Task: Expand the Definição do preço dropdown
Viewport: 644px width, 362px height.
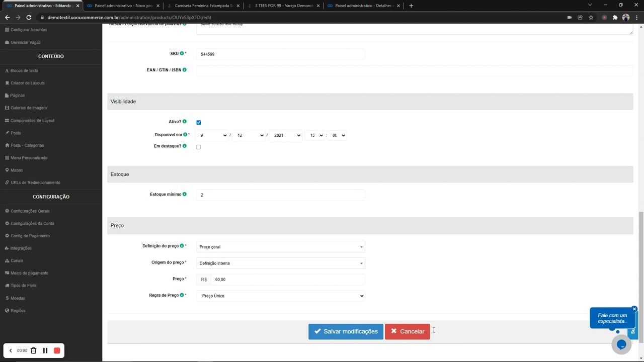Action: [280, 246]
